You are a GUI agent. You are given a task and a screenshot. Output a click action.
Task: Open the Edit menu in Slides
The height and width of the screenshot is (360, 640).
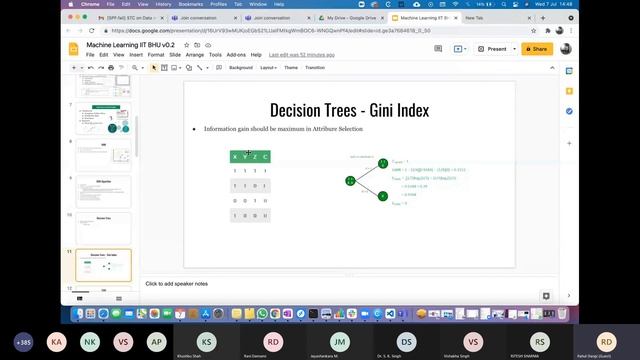pyautogui.click(x=104, y=55)
